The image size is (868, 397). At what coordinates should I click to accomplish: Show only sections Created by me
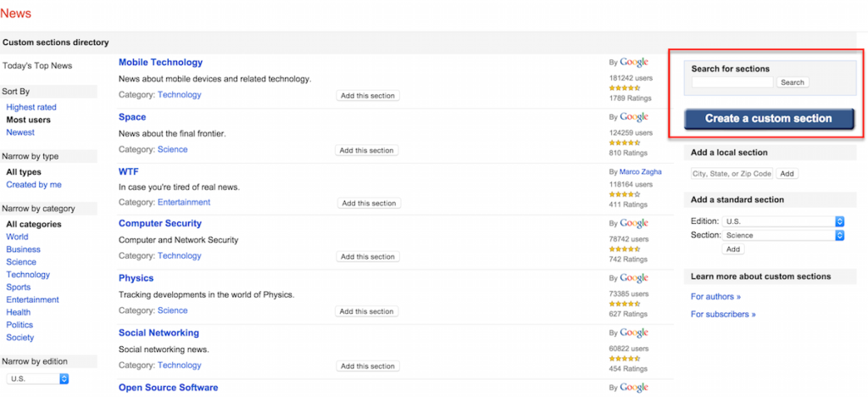[x=34, y=185]
